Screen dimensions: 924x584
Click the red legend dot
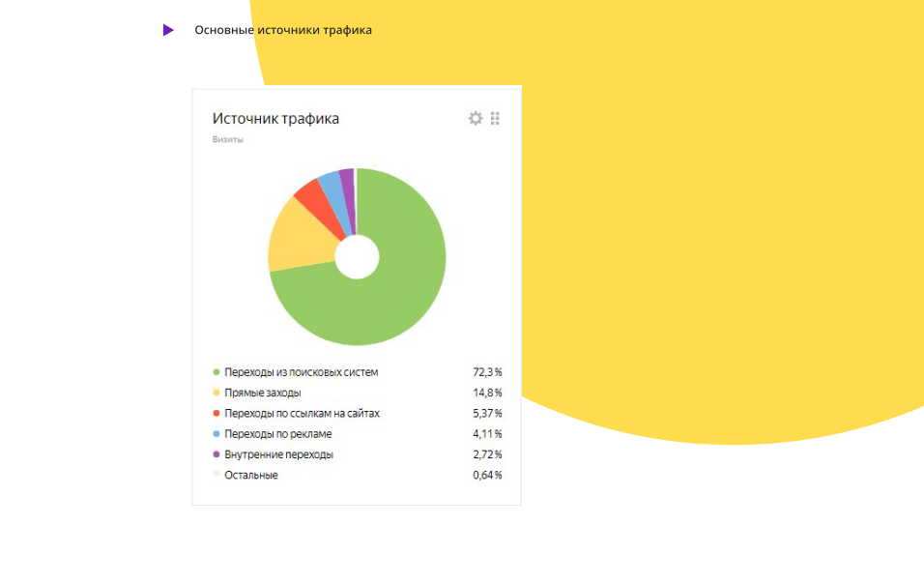(217, 413)
